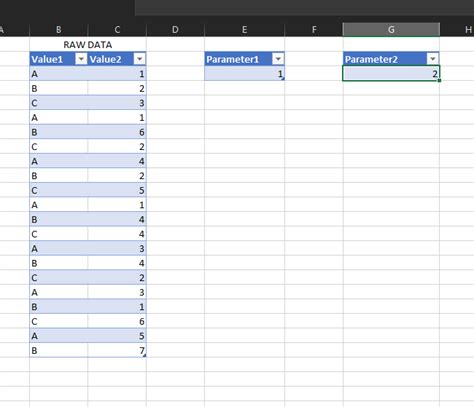
Task: Click the Value1 header cell text
Action: click(x=47, y=59)
